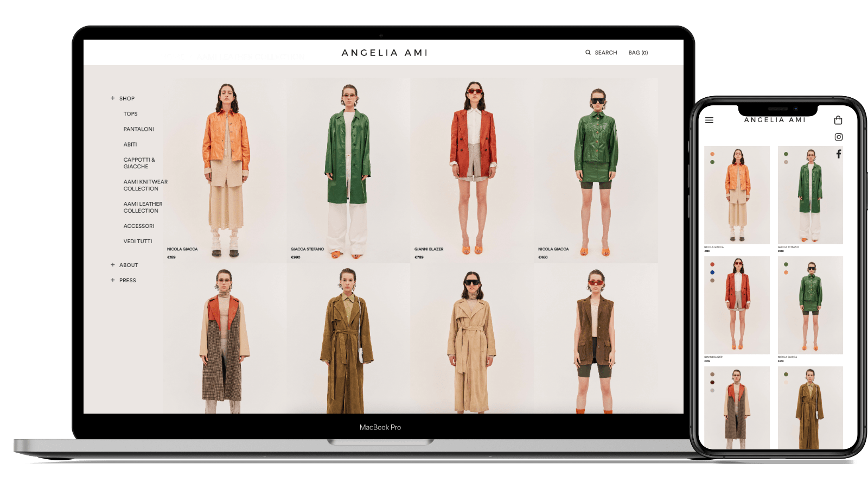Pick orange swatch on phone's green jacket-skirt card
Screen dimensions: 868x482
[x=786, y=272]
